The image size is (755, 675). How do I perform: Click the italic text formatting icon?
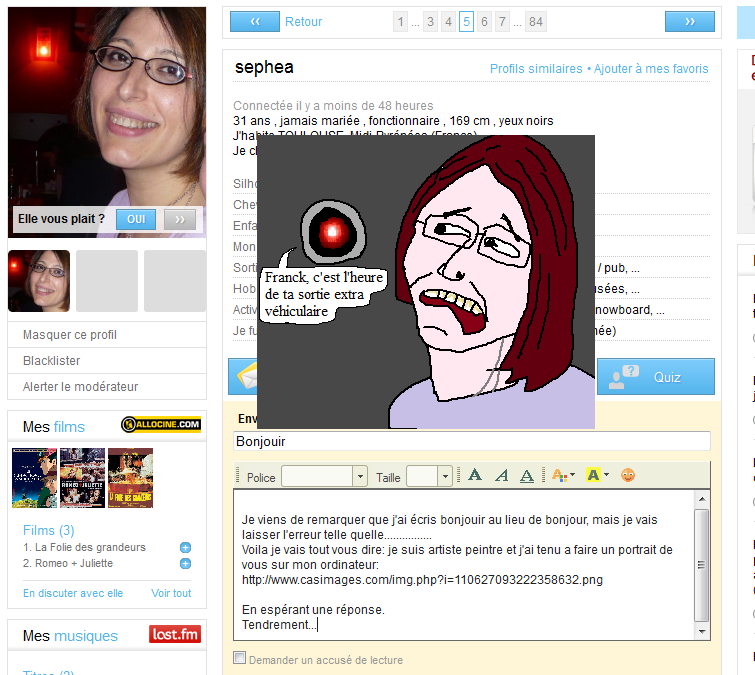[502, 476]
